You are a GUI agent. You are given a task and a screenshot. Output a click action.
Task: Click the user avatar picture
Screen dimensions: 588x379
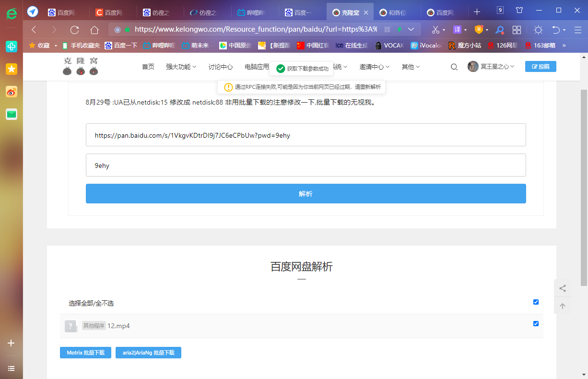pyautogui.click(x=473, y=67)
